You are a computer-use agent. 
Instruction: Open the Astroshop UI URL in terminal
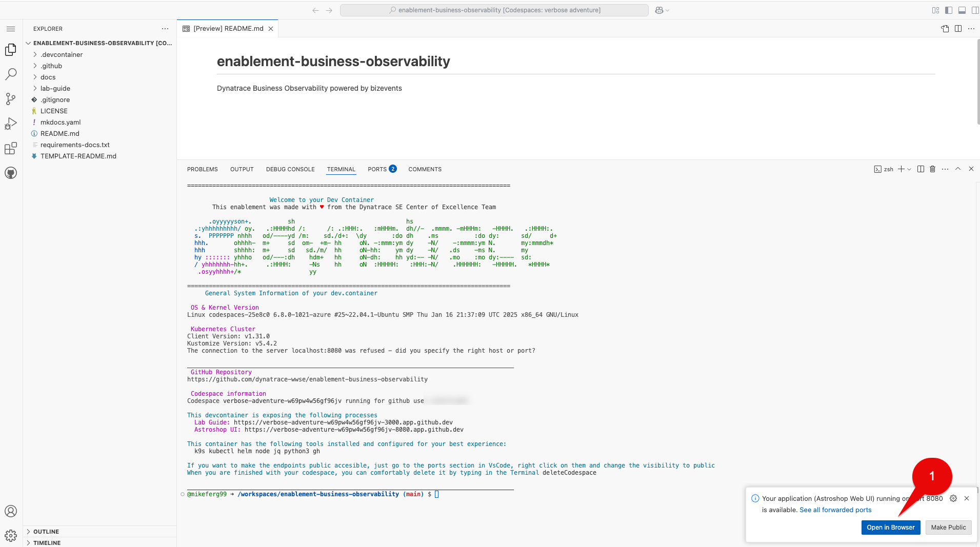[354, 430]
